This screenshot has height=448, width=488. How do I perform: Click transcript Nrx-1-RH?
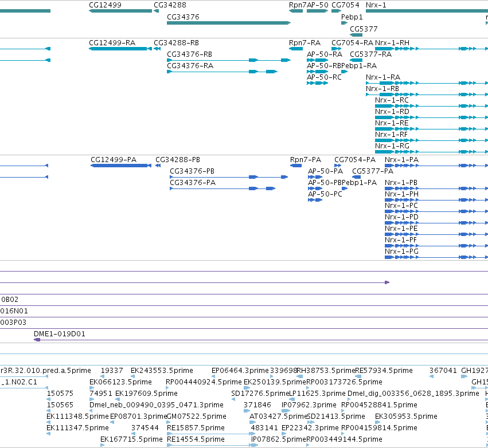pyautogui.click(x=392, y=43)
